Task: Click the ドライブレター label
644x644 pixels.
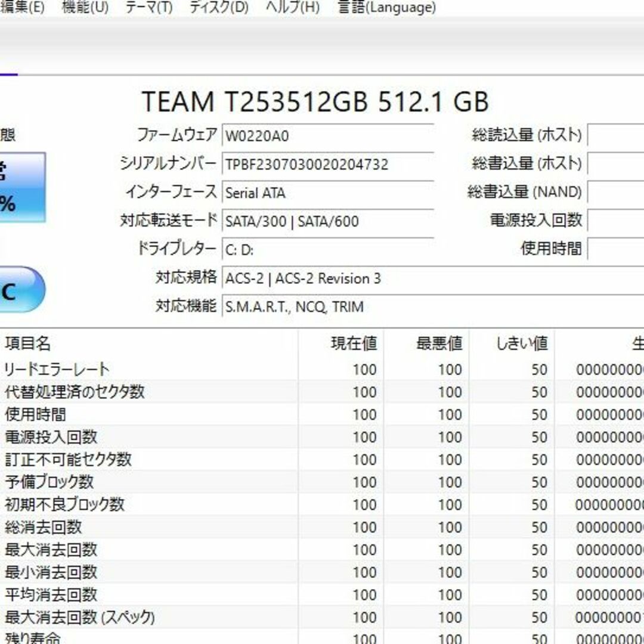Action: tap(177, 249)
